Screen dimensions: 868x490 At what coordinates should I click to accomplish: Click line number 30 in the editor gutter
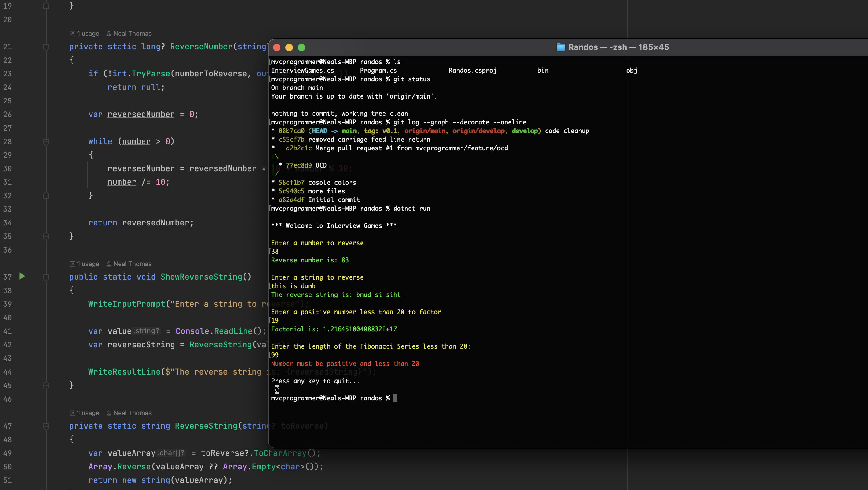pos(7,169)
